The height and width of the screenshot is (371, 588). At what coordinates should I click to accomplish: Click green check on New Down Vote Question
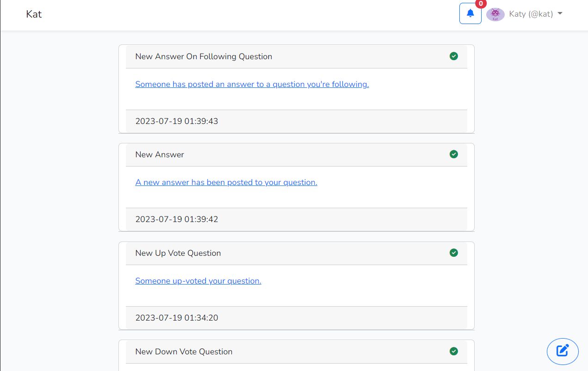point(454,351)
